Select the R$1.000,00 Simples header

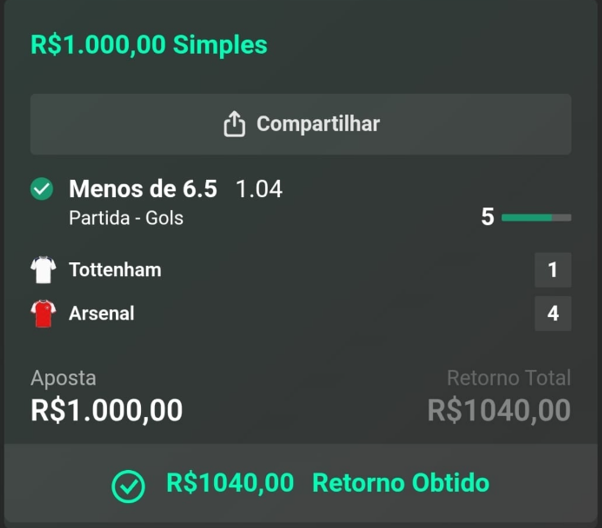[x=149, y=45]
